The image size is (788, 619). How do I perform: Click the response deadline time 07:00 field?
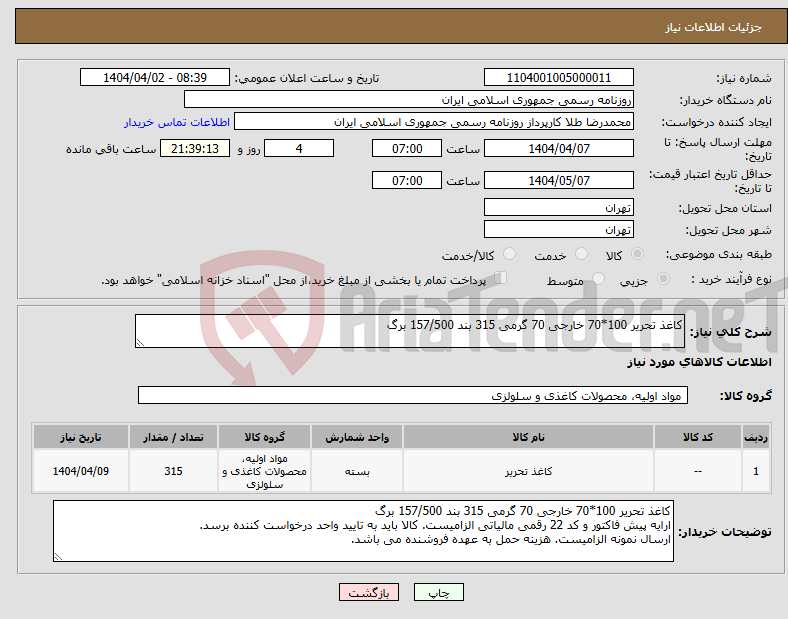tap(407, 148)
